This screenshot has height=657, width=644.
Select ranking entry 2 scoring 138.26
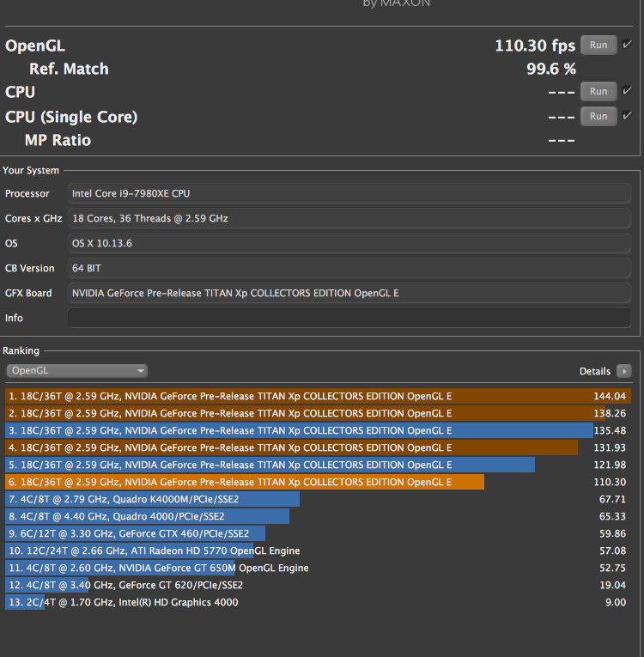click(318, 414)
